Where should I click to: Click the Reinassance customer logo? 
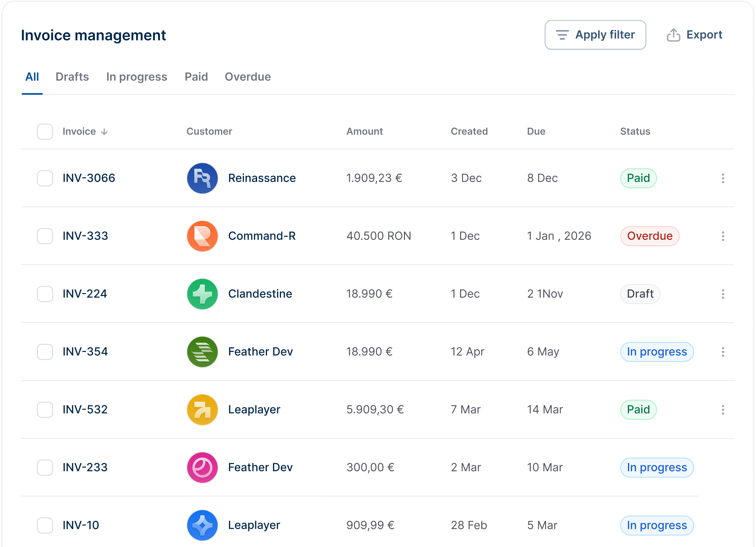pos(202,178)
